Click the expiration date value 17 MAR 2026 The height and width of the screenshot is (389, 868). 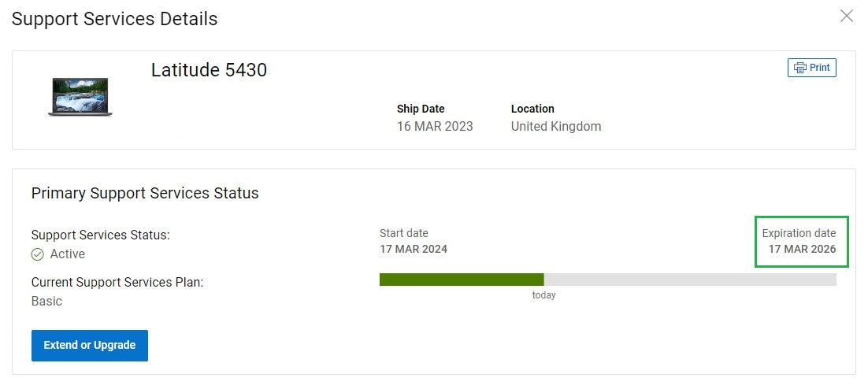pos(802,250)
